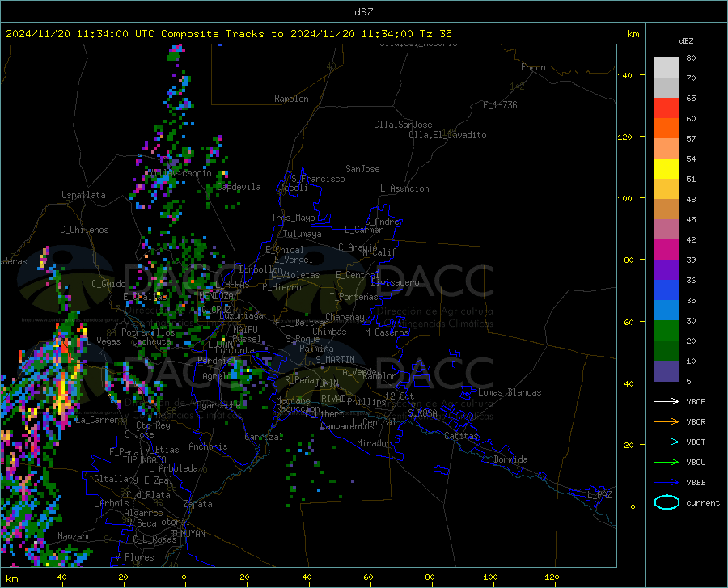Click the blue VBBB arrow legend icon
Screen dimensions: 728x588
click(x=667, y=482)
